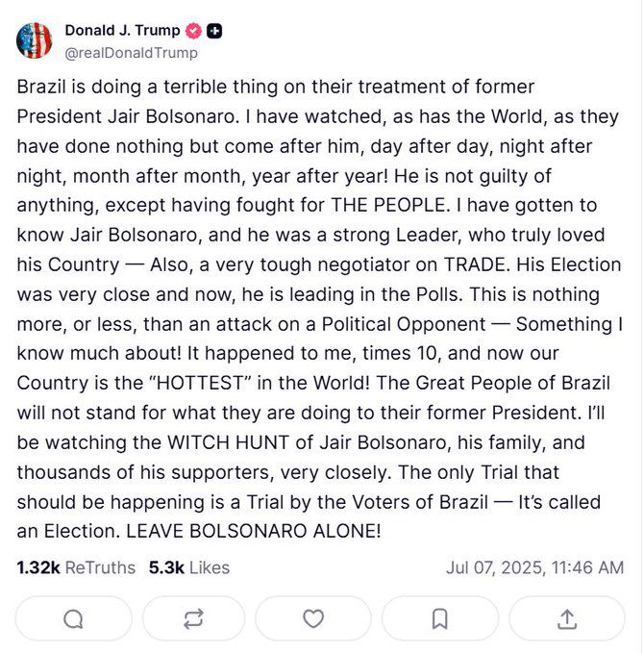The height and width of the screenshot is (654, 644).
Task: Open the Donald J. Trump display name
Action: coord(122,30)
